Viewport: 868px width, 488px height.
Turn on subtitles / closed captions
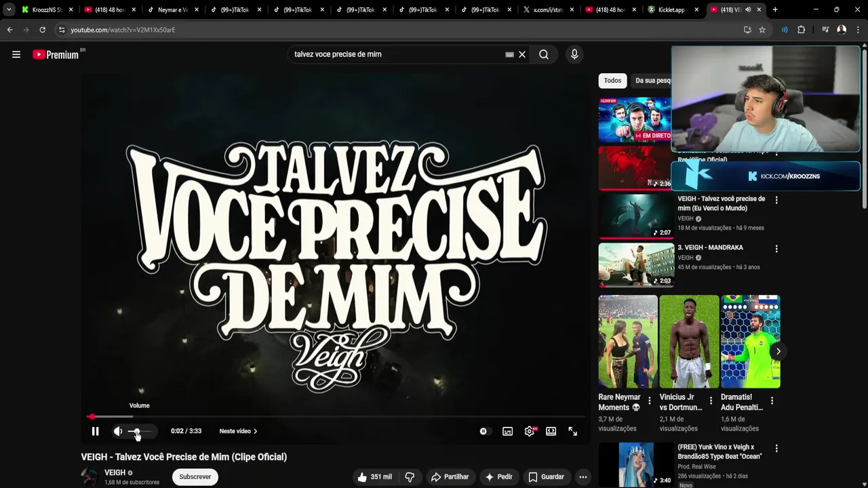click(x=507, y=431)
